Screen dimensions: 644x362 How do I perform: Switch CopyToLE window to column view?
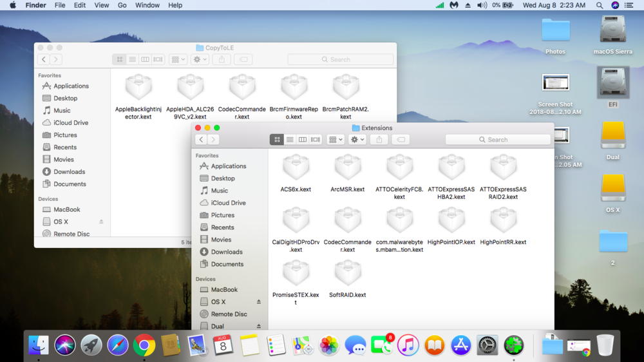coord(145,59)
